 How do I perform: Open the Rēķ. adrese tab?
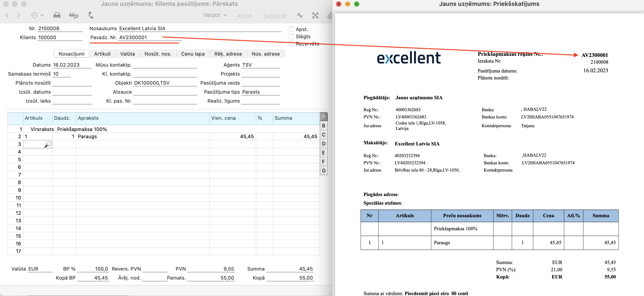228,54
